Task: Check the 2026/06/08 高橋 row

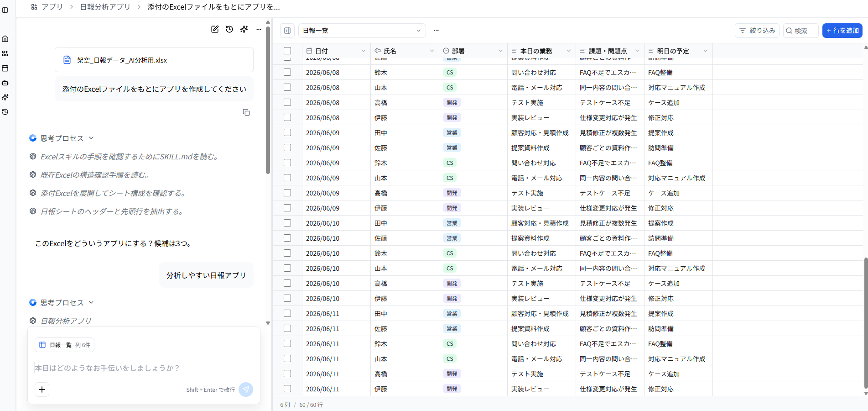Action: click(287, 102)
